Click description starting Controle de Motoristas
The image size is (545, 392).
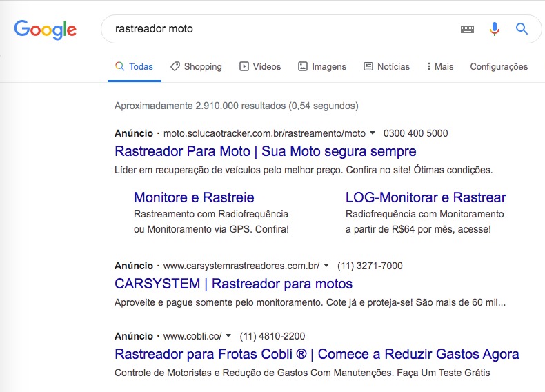coord(302,373)
